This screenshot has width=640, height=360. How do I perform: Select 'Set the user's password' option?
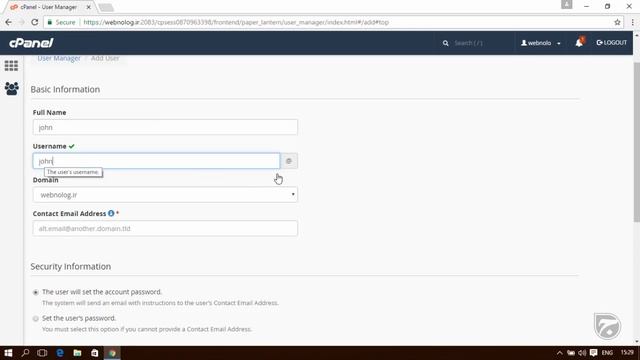[36, 318]
